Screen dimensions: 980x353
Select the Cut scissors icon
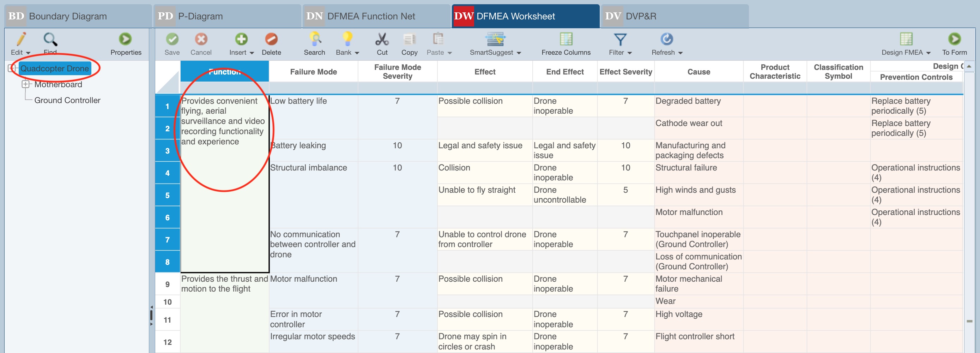pos(382,39)
